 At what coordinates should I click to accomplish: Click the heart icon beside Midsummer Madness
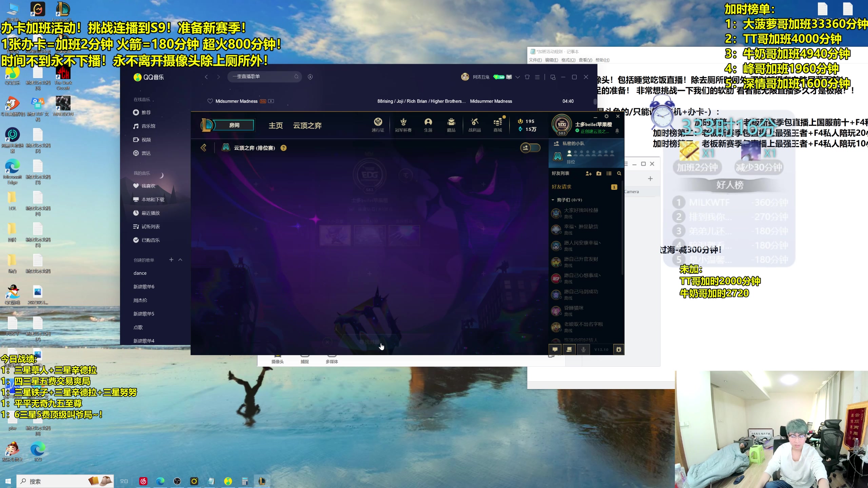(x=210, y=101)
